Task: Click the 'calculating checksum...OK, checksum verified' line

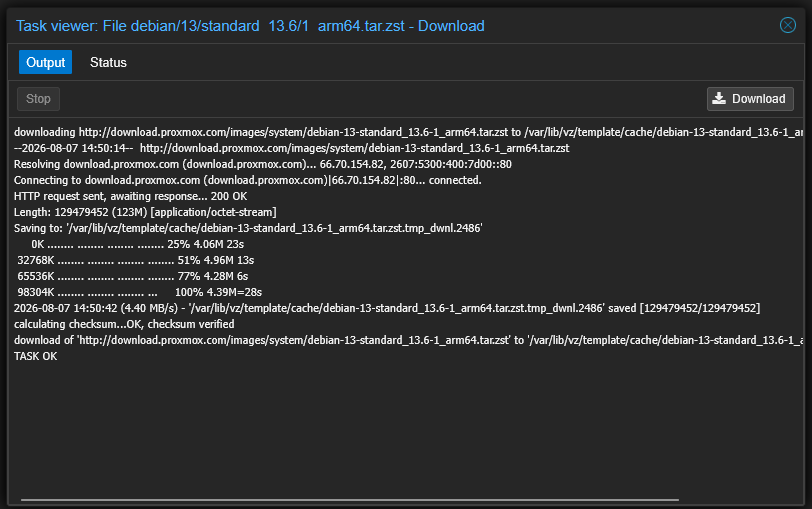Action: coord(124,324)
